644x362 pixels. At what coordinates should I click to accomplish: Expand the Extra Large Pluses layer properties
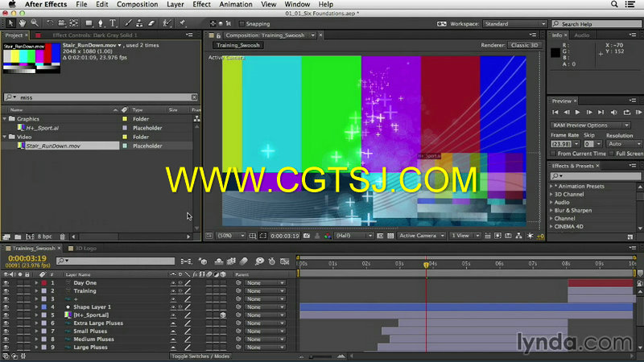[x=36, y=323]
